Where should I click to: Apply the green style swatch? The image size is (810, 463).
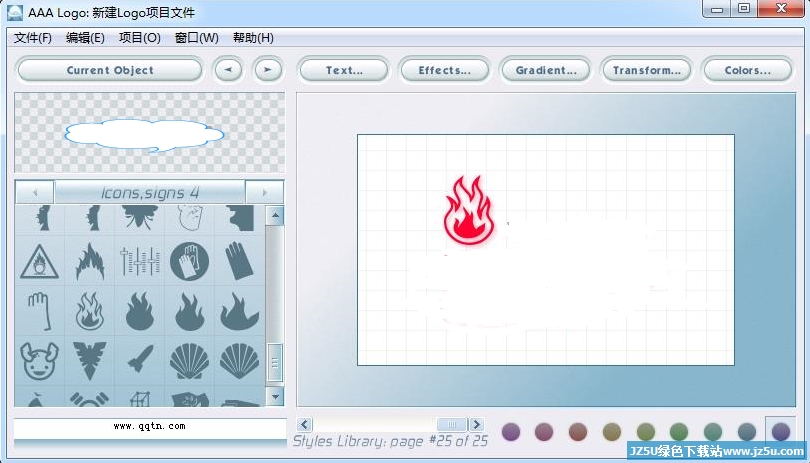(679, 431)
